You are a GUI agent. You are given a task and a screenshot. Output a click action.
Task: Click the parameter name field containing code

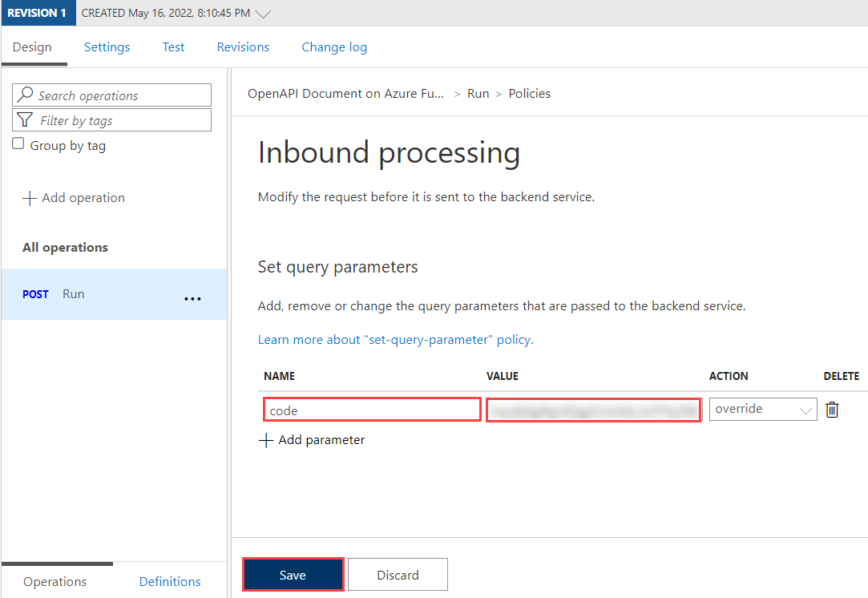(372, 410)
